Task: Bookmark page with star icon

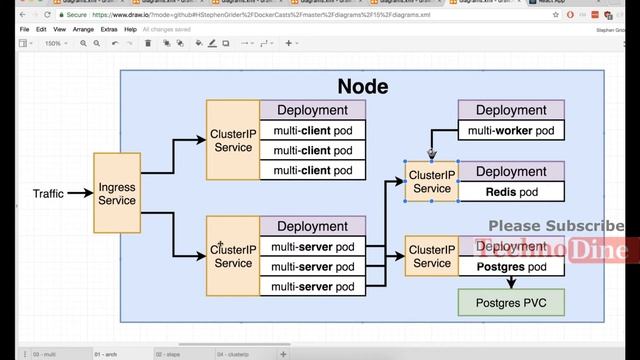Action: coord(556,15)
